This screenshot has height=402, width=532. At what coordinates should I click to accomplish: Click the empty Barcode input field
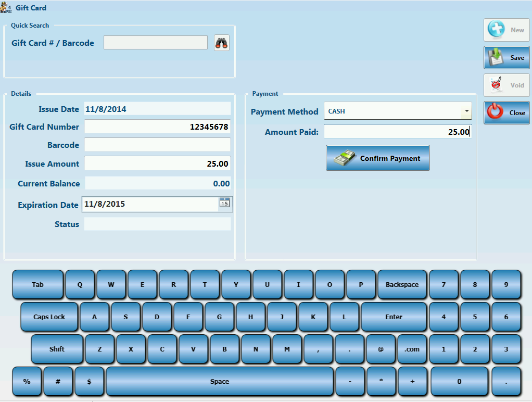pos(157,145)
